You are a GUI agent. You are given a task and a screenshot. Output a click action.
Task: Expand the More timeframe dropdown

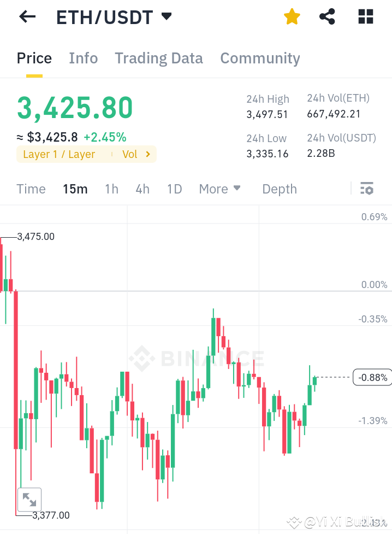click(x=219, y=189)
